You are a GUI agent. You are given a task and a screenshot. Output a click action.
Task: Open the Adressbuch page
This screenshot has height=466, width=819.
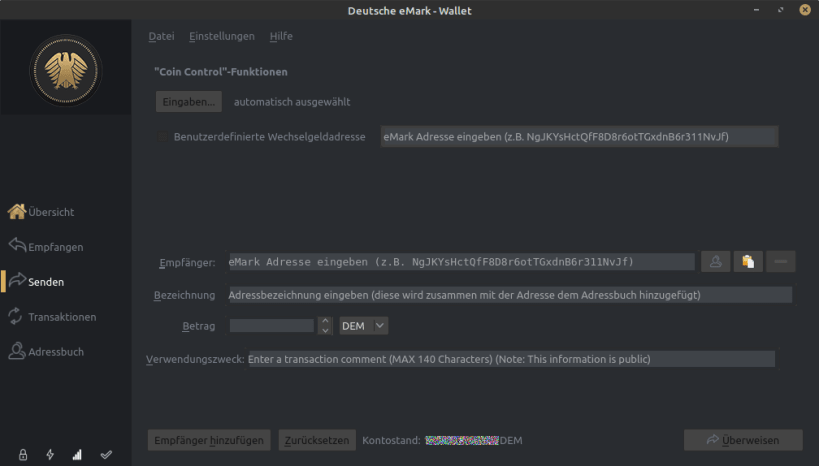click(x=45, y=352)
